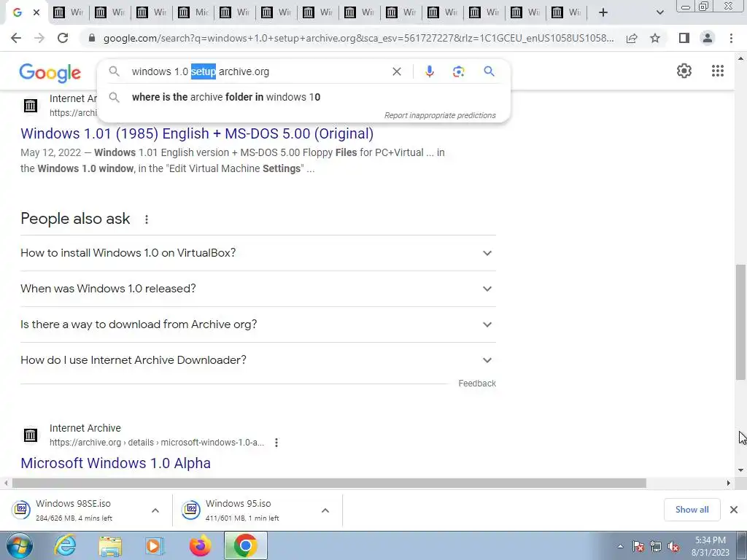Open a new browser tab
The width and height of the screenshot is (747, 560).
click(603, 12)
